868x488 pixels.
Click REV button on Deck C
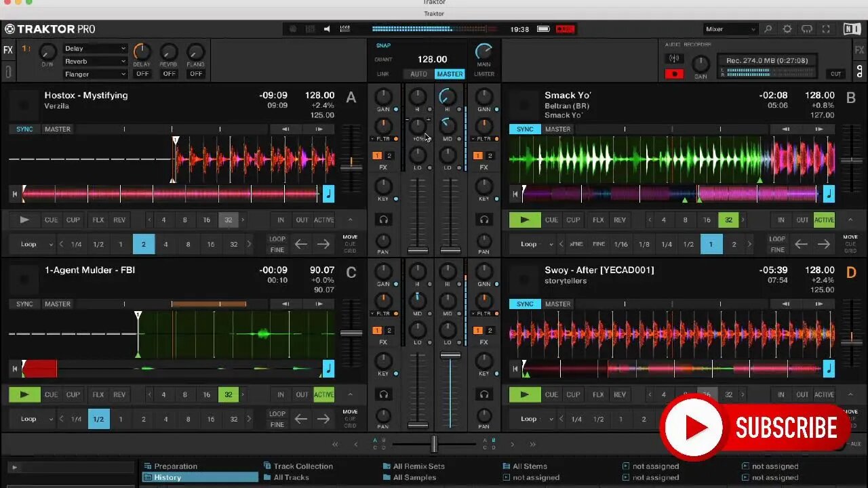click(119, 394)
